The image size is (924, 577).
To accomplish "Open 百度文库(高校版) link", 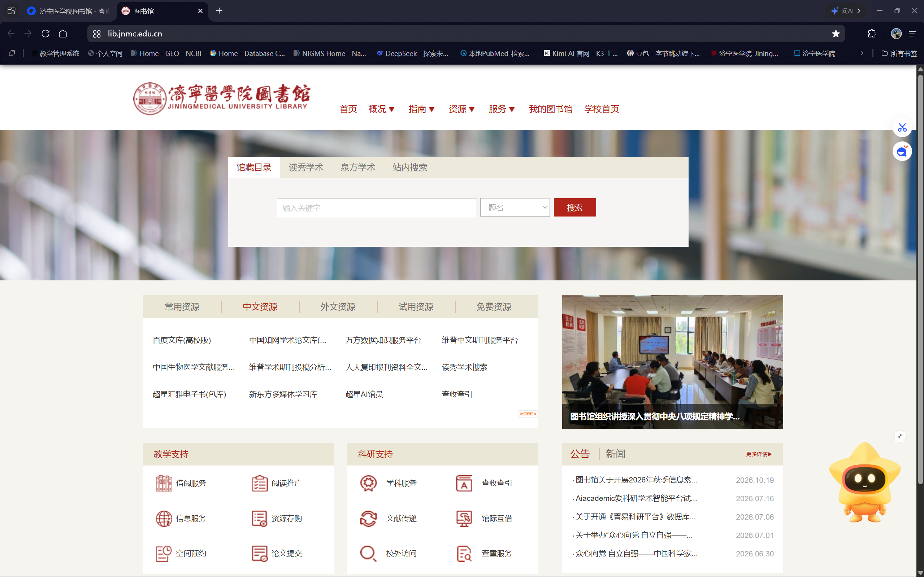I will [182, 340].
